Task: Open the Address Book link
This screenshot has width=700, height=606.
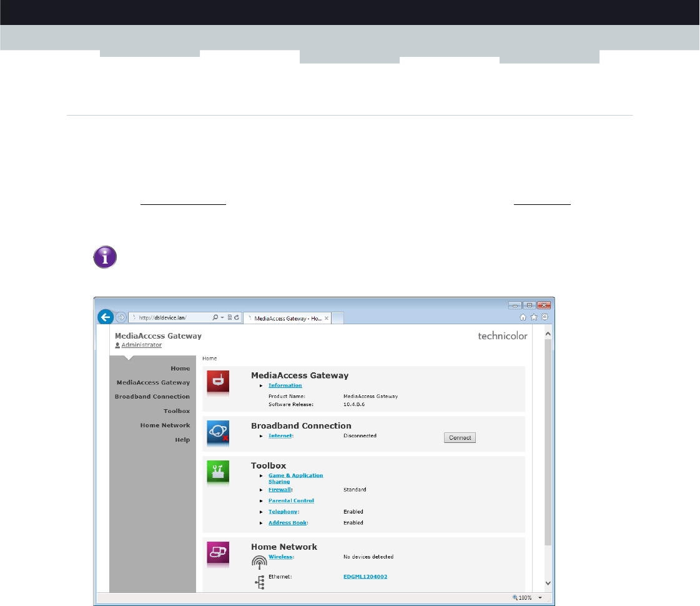Action: [287, 523]
